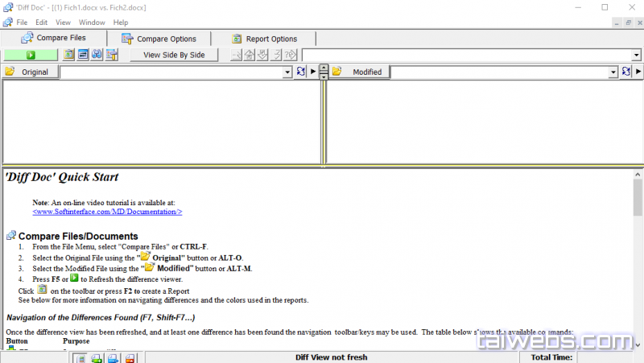
Task: Click the play arrow next to Original field
Action: pyautogui.click(x=314, y=72)
